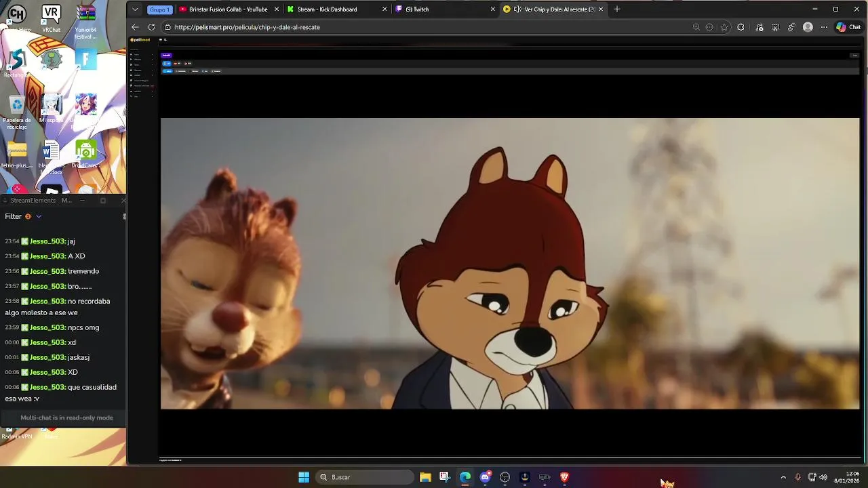Open OBS Studio from the taskbar
The image size is (868, 488).
(505, 477)
